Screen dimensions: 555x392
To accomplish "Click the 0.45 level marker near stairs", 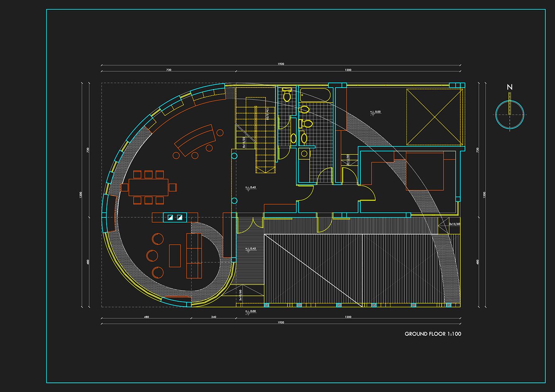I will click(x=251, y=187).
